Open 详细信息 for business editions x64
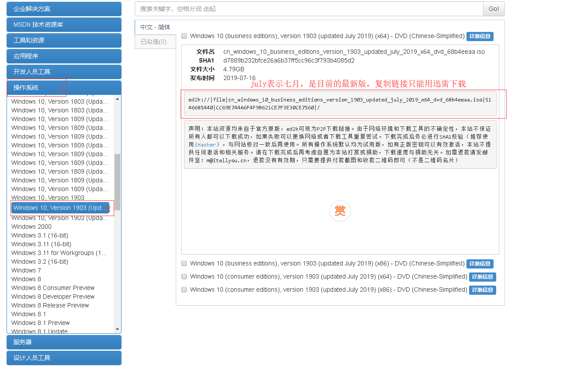588x370 pixels. click(x=480, y=36)
